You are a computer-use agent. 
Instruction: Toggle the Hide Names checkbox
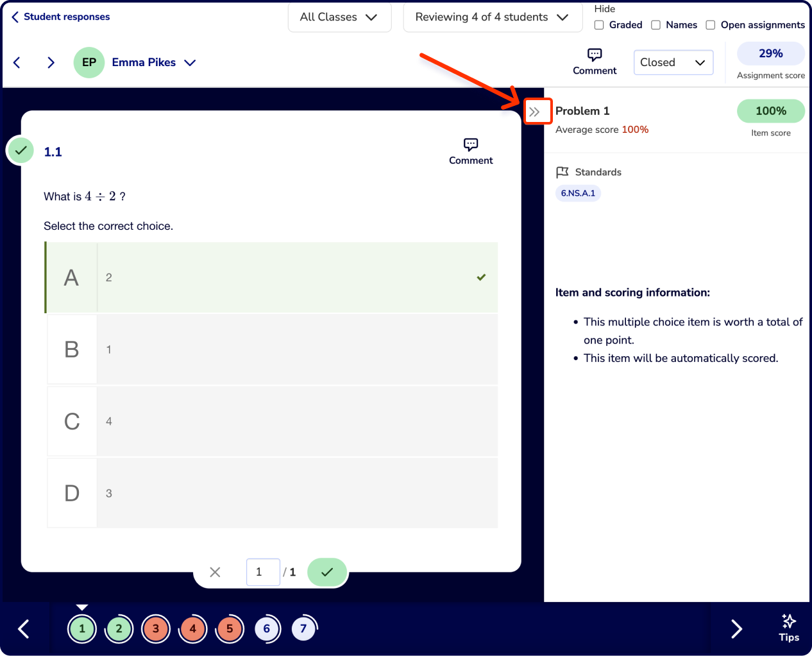(x=656, y=25)
